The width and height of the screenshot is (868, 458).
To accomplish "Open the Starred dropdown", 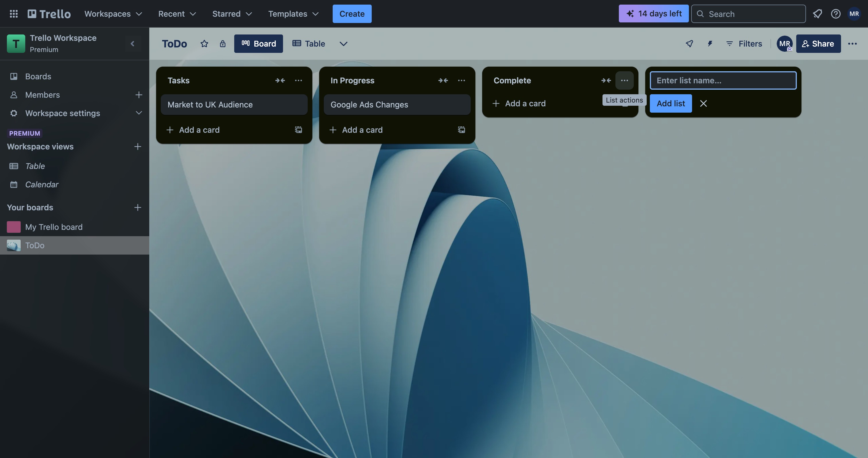I will [232, 14].
